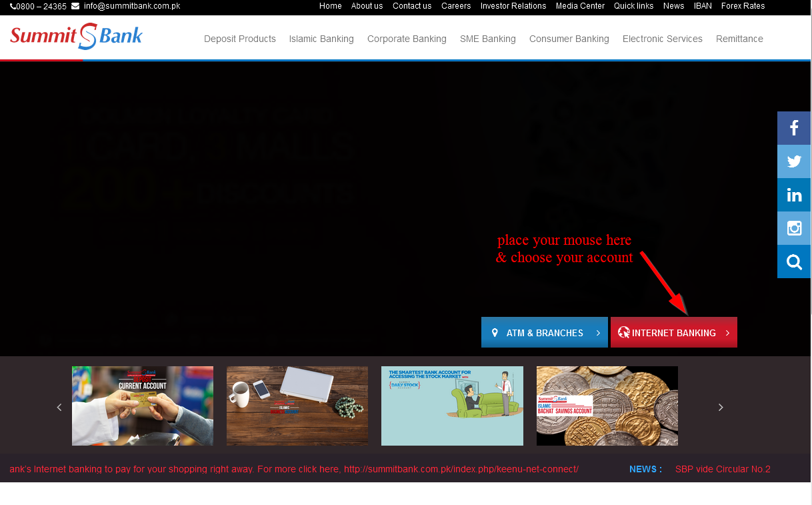Open the Islamic laptop and prayer beads thumbnail
Image resolution: width=812 pixels, height=505 pixels.
point(297,406)
